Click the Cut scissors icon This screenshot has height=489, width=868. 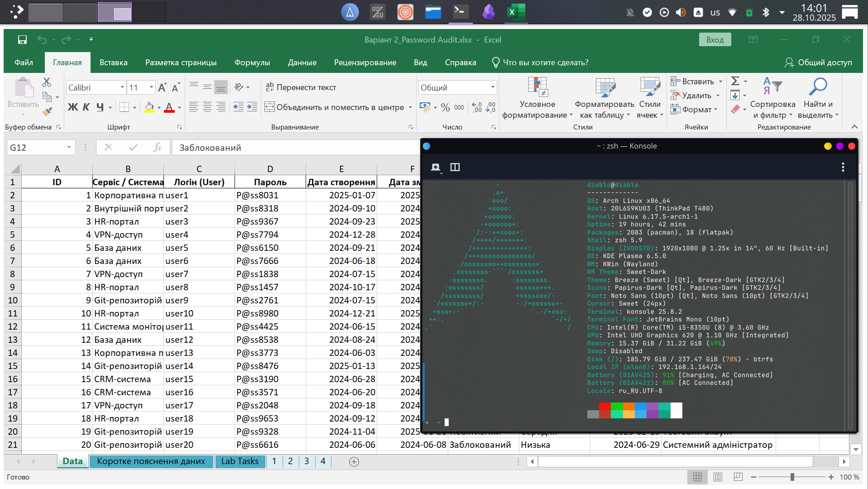[x=47, y=82]
